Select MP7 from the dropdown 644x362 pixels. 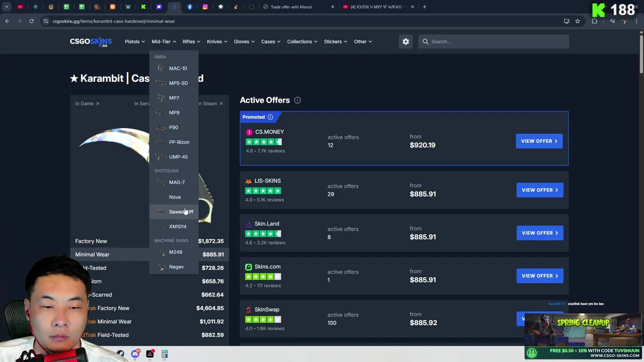[174, 98]
